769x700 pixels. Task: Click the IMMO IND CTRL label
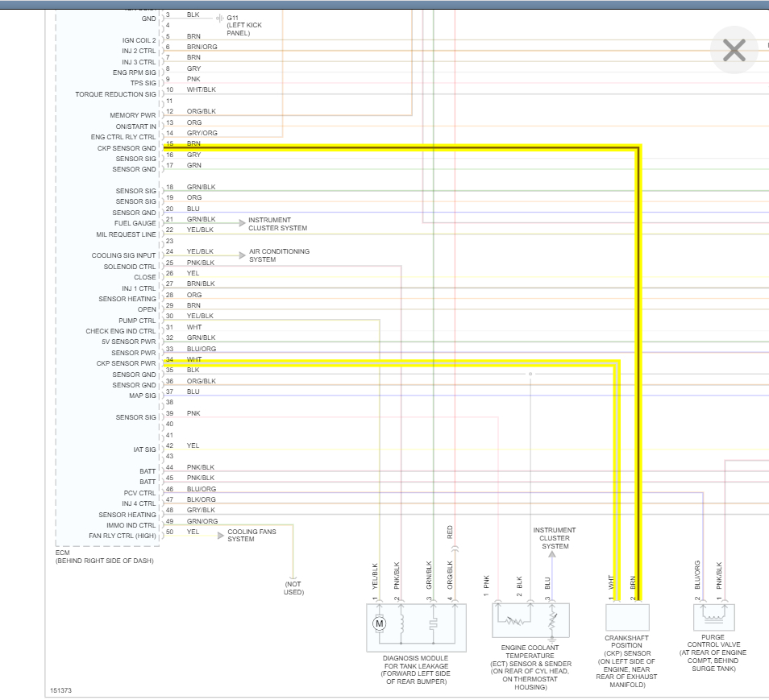(x=131, y=525)
